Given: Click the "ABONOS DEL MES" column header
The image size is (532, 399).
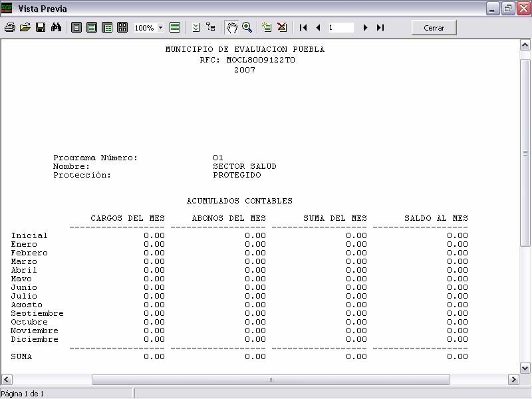Looking at the screenshot, I should tap(229, 218).
